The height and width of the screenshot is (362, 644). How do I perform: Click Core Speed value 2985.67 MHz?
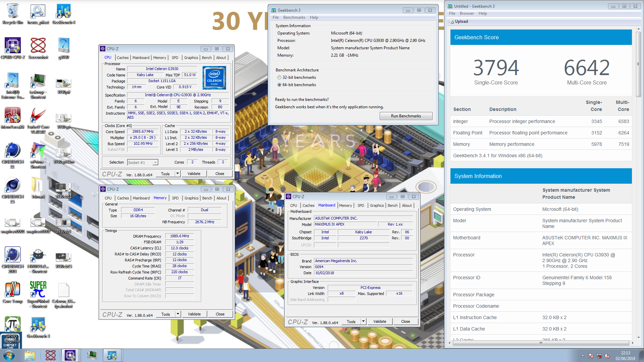(x=143, y=132)
